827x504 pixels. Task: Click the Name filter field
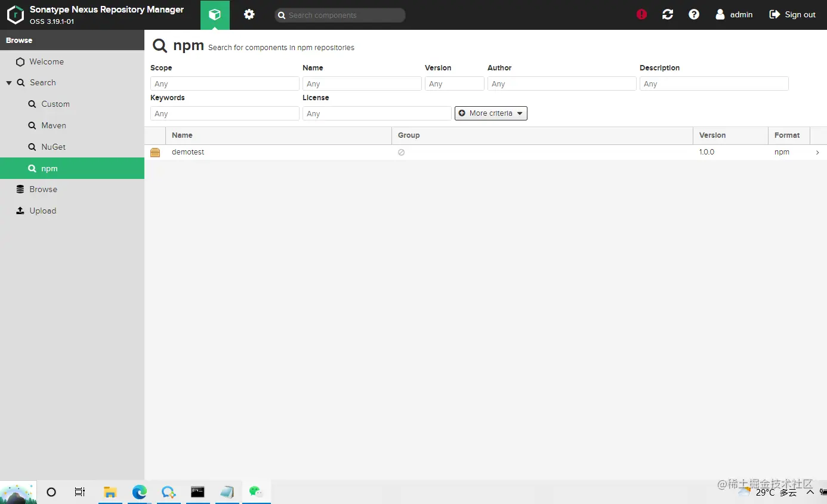point(362,84)
